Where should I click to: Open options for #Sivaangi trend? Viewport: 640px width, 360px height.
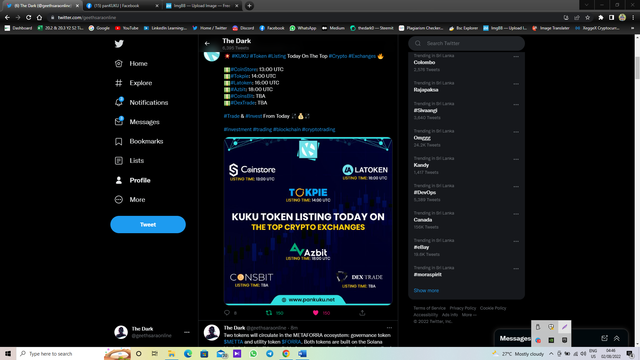[516, 104]
